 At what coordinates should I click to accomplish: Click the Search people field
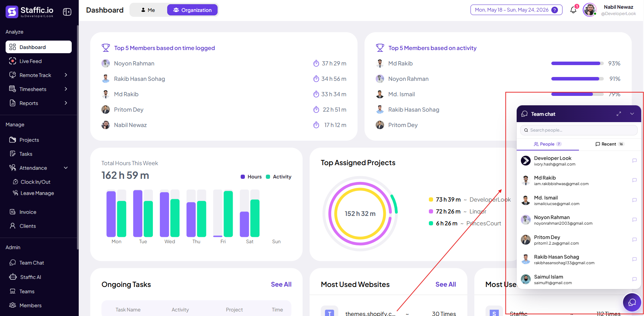[x=579, y=130]
